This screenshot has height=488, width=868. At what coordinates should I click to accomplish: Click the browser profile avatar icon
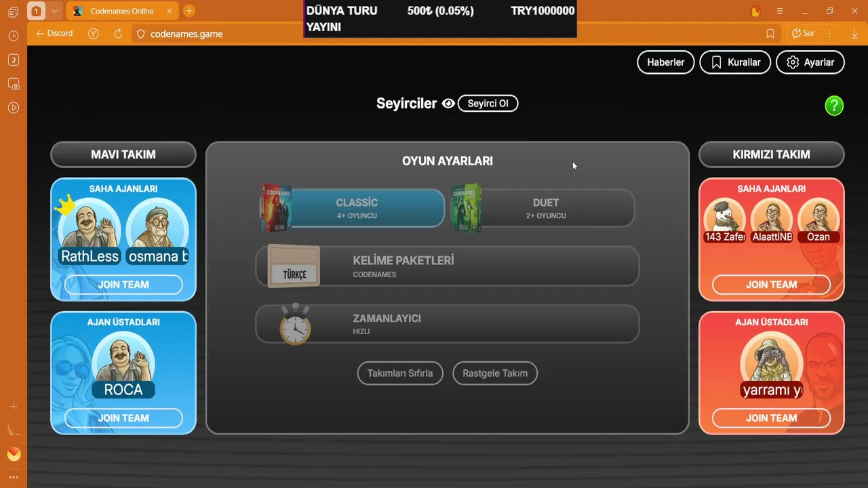(x=755, y=12)
